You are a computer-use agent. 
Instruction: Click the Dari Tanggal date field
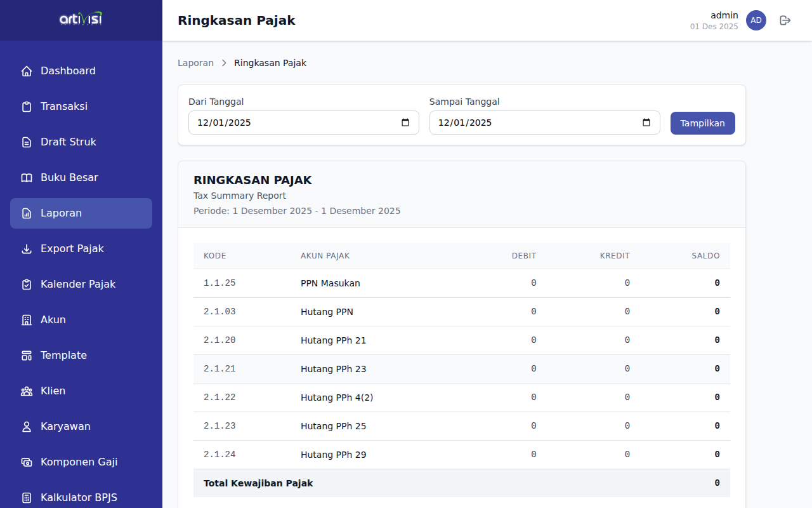(x=292, y=123)
